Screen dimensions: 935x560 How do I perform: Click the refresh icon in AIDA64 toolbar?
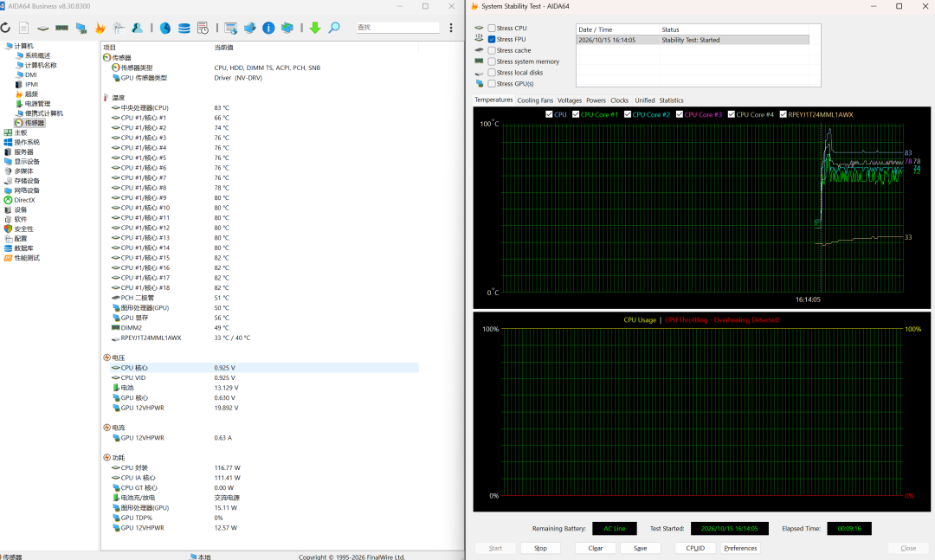coord(5,28)
